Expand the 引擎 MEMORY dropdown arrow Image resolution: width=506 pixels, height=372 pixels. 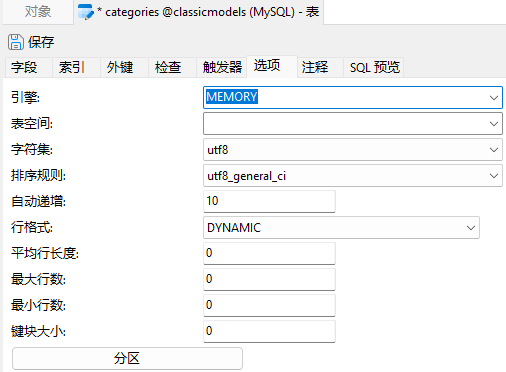click(494, 98)
